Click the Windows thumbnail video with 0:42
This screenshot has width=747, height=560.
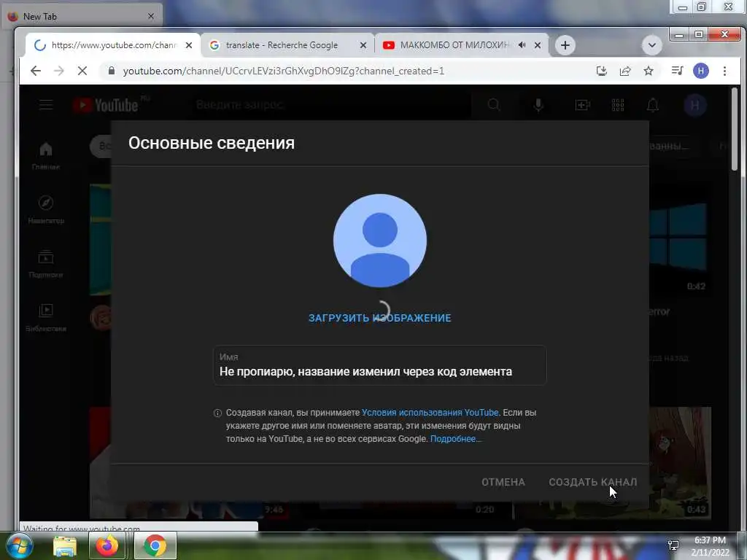point(680,238)
